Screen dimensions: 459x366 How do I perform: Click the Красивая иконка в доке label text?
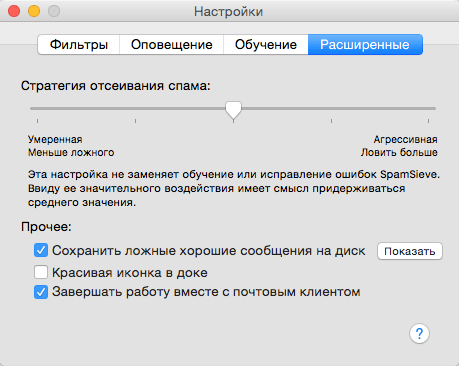coord(130,273)
